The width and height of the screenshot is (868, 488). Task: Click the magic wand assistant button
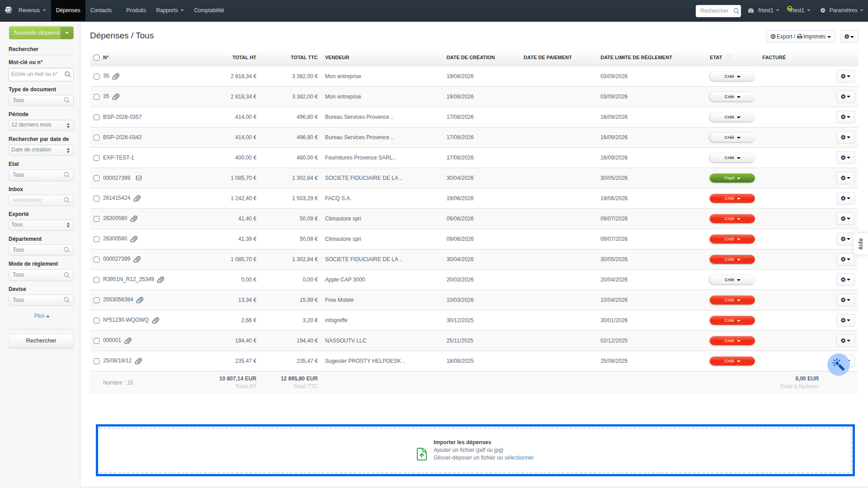pyautogui.click(x=838, y=364)
